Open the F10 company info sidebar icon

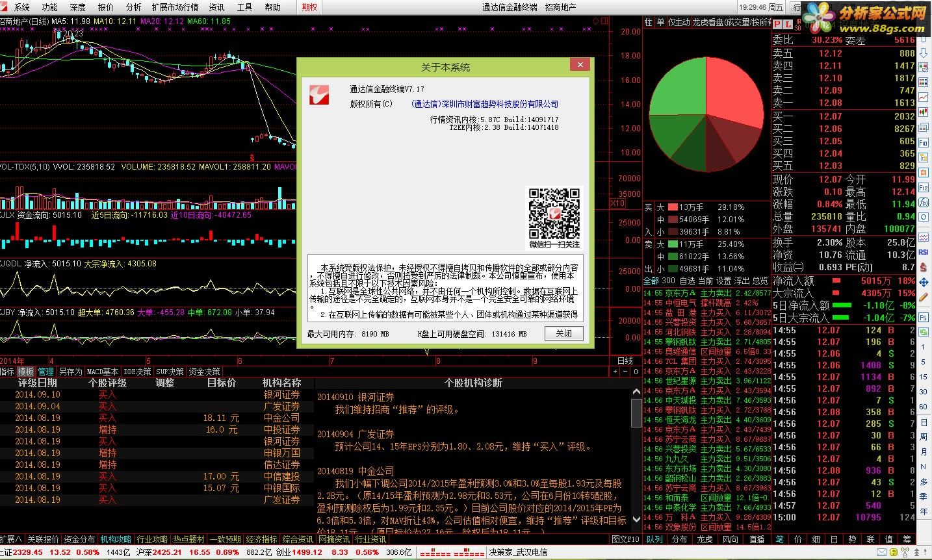pos(924,142)
